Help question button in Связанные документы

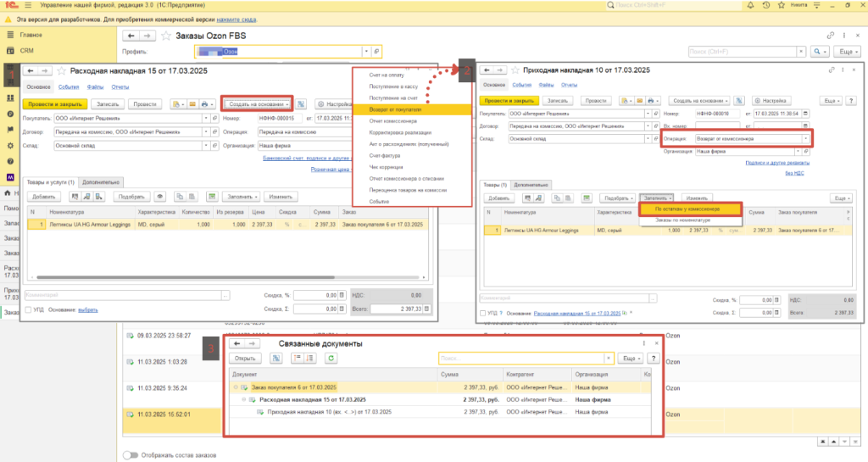(x=654, y=359)
